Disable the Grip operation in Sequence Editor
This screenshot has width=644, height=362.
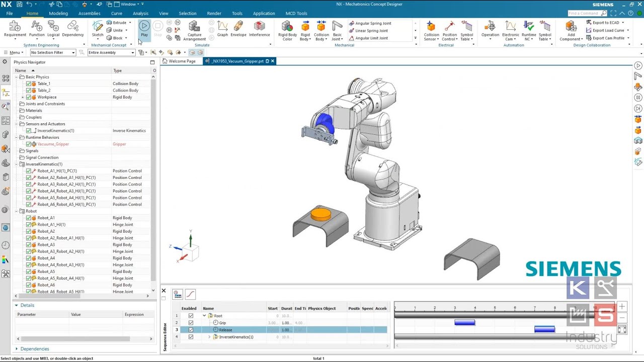191,323
